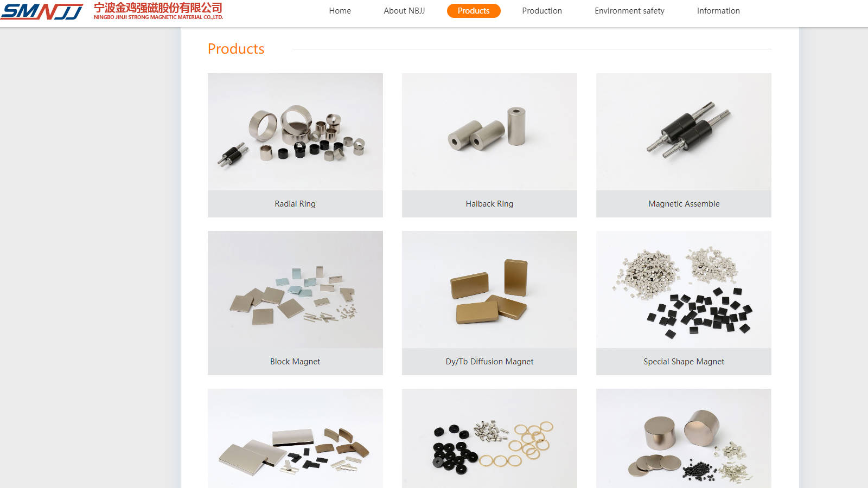
Task: Click the Magnetic Assemble caption
Action: pyautogui.click(x=684, y=204)
